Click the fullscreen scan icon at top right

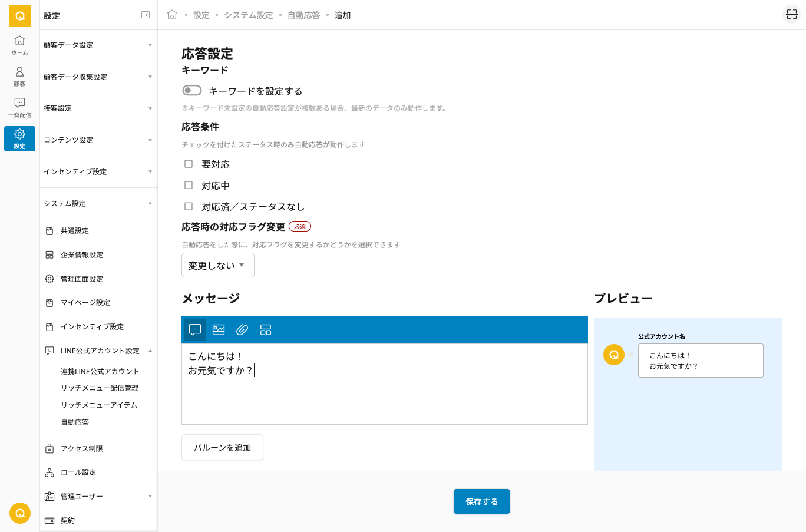tap(791, 15)
